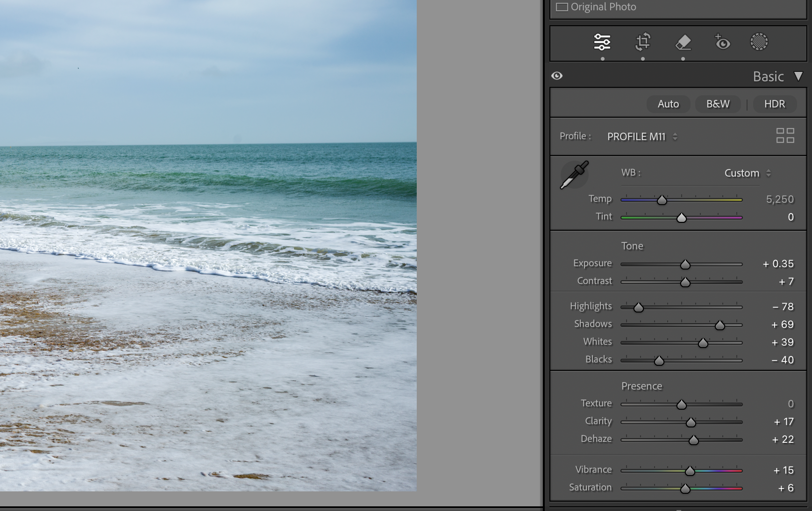Pick the White Balance eyedropper
812x511 pixels.
574,175
